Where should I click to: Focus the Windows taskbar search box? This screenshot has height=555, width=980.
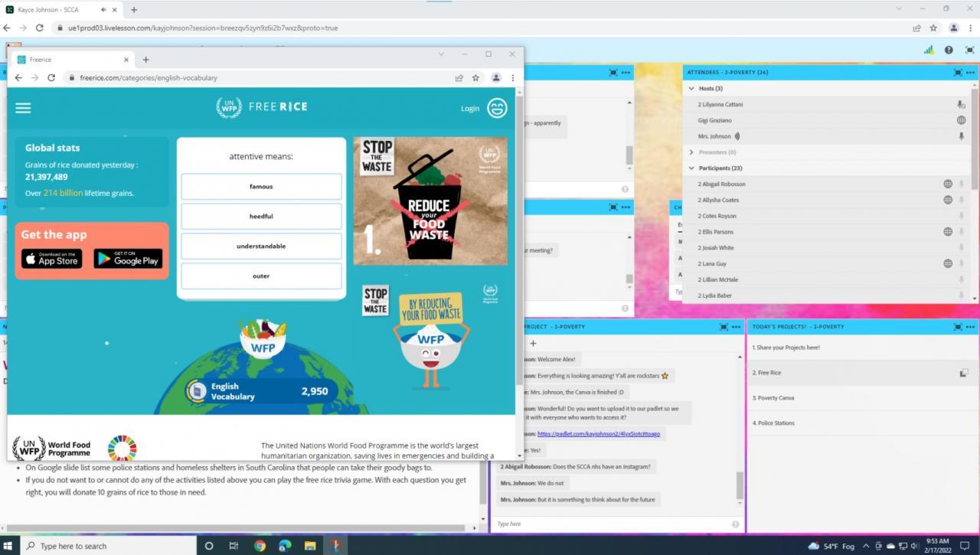click(107, 546)
